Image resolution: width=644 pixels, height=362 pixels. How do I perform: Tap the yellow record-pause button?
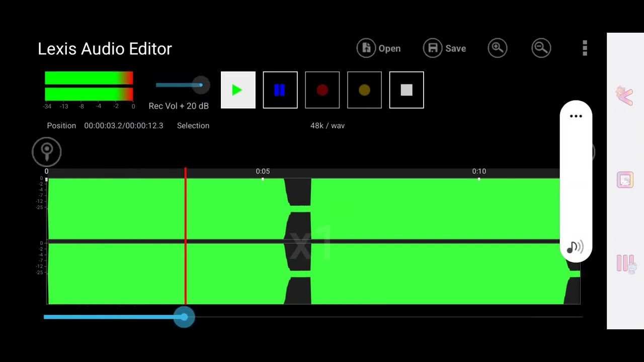pos(364,90)
